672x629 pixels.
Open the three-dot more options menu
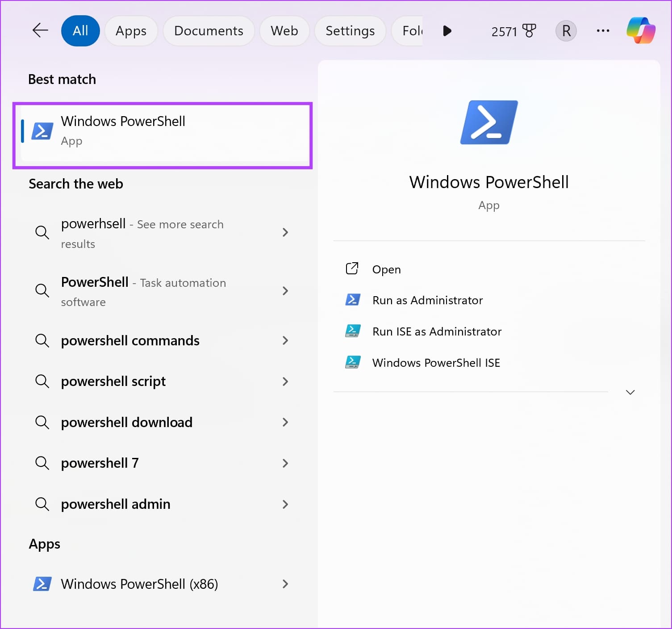pos(603,31)
